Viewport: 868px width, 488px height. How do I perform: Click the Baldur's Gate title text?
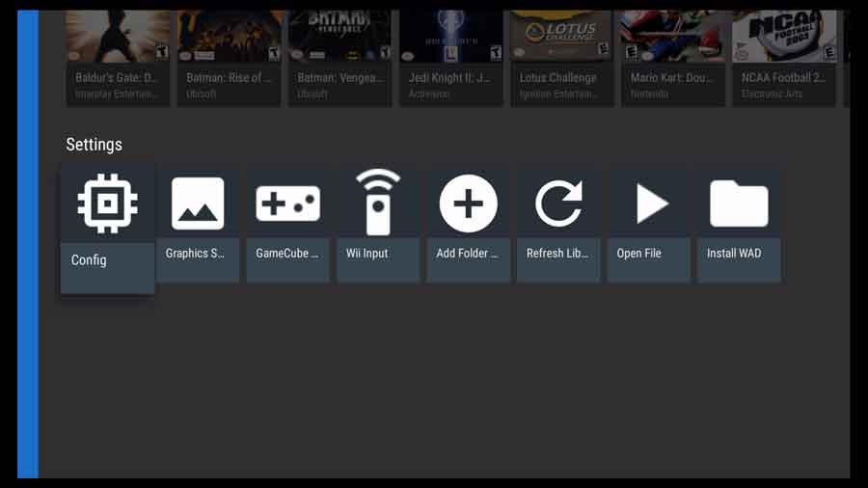(117, 78)
